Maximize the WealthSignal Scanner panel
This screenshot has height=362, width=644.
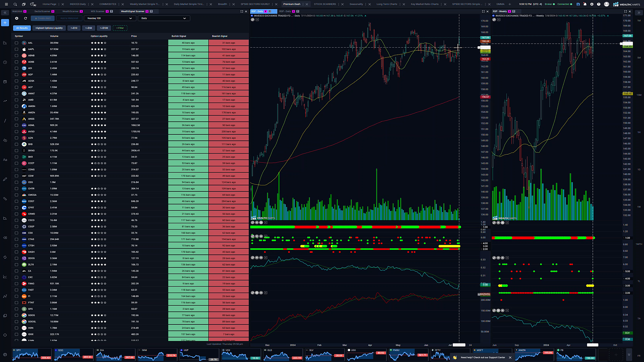242,11
